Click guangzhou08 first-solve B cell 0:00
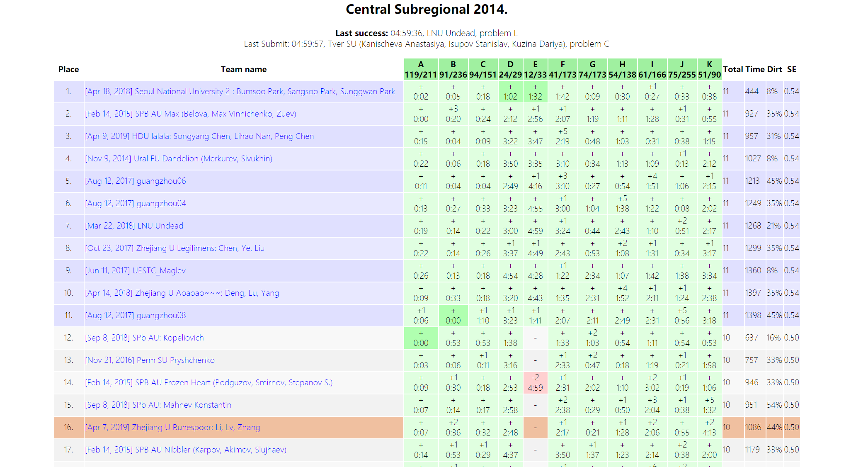868x467 pixels. coord(453,316)
